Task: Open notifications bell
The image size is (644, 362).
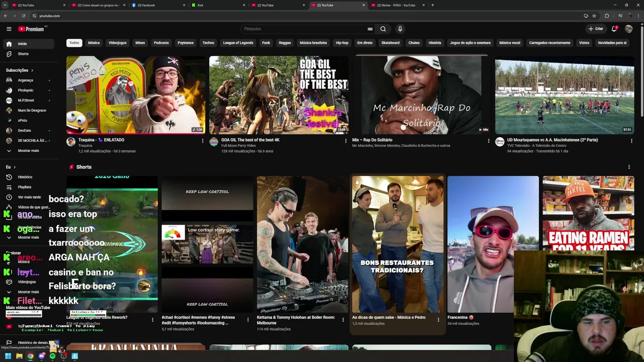Action: pyautogui.click(x=614, y=29)
